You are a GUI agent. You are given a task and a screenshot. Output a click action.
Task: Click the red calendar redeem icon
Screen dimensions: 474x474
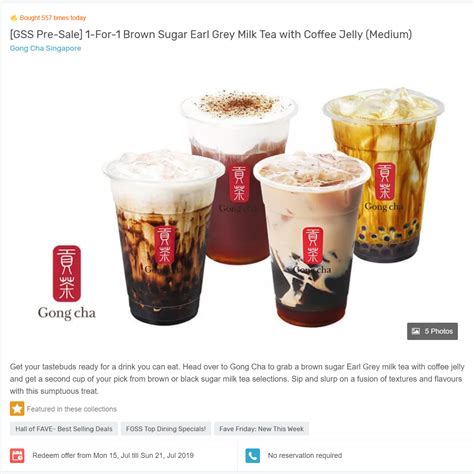point(17,456)
